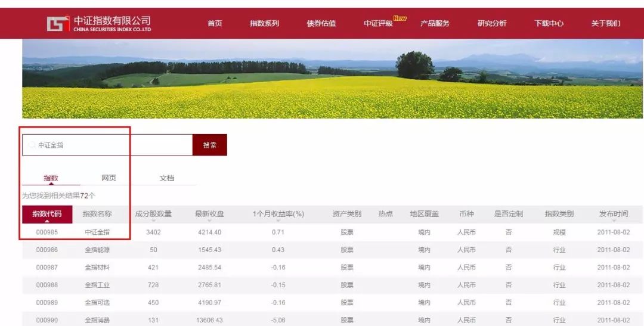Click the closing value 4190.97

click(209, 303)
